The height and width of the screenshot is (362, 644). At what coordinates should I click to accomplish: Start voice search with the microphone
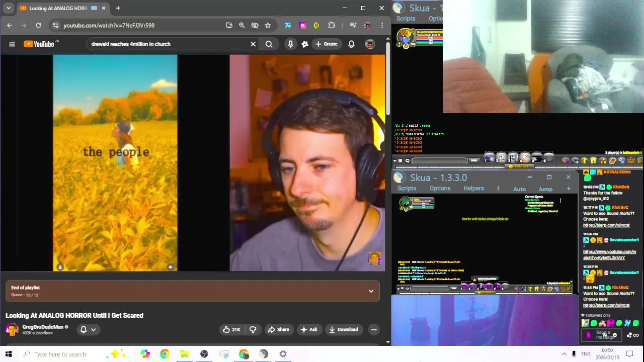290,44
